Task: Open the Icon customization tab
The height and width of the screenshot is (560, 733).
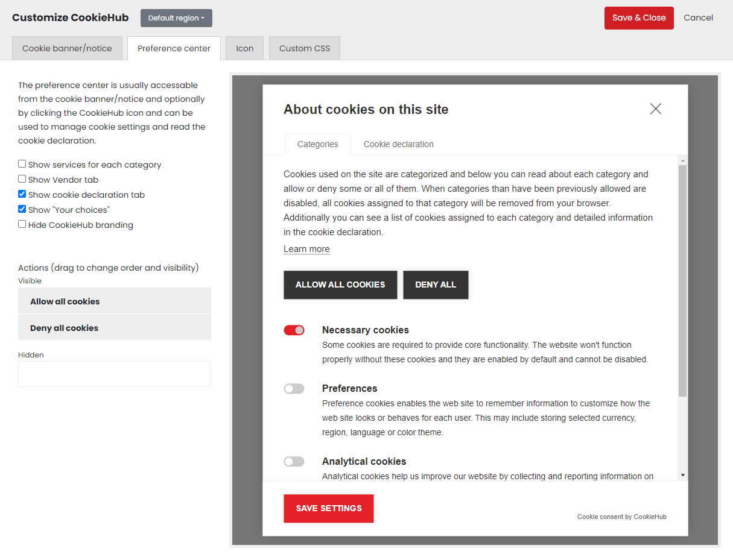Action: click(x=244, y=48)
